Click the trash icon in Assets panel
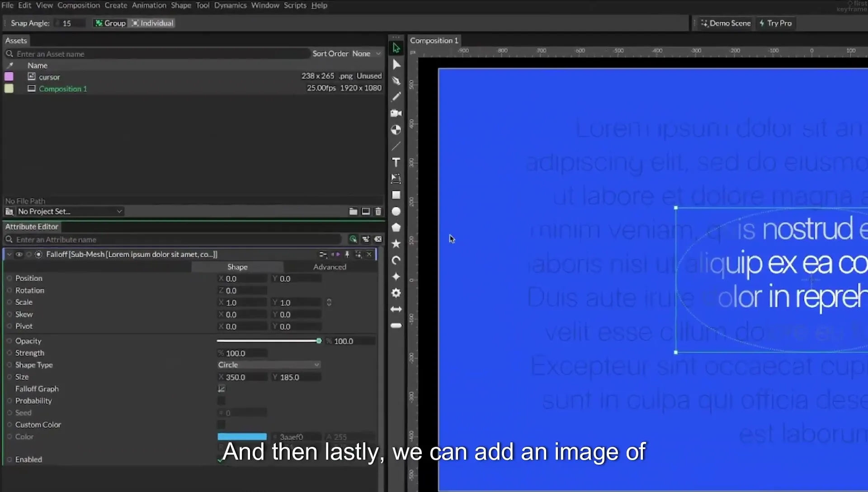 378,211
